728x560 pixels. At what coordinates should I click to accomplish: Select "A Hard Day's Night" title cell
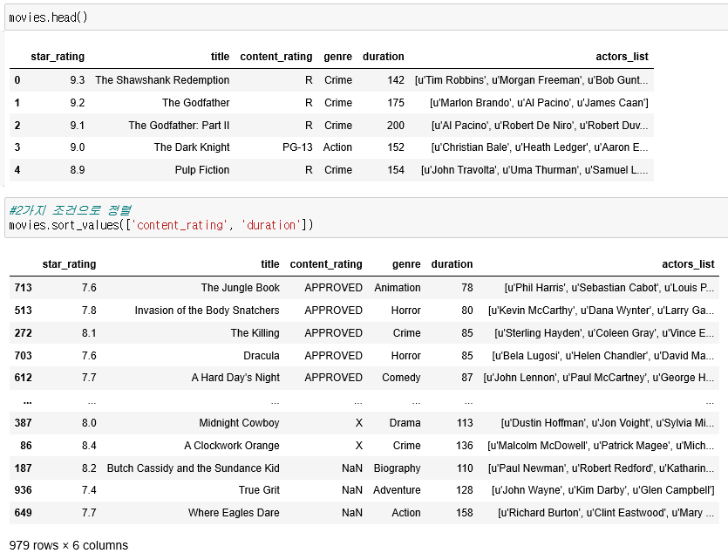click(x=236, y=378)
